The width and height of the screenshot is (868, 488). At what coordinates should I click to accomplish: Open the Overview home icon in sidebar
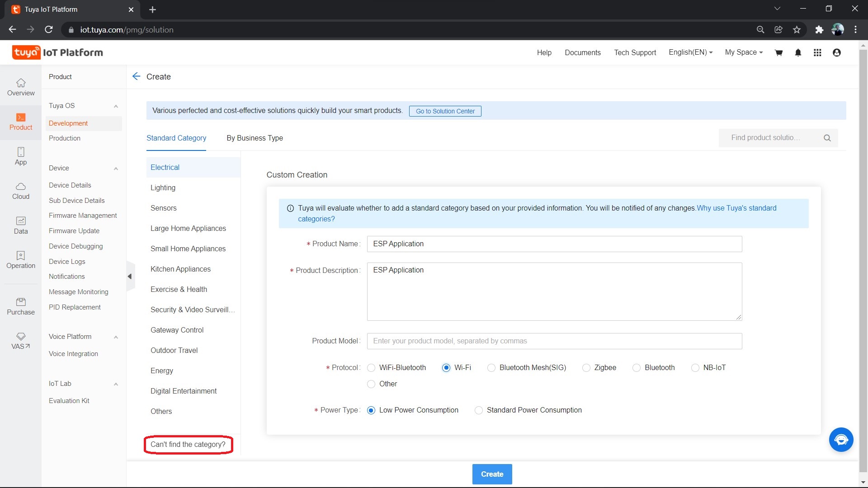coord(21,83)
